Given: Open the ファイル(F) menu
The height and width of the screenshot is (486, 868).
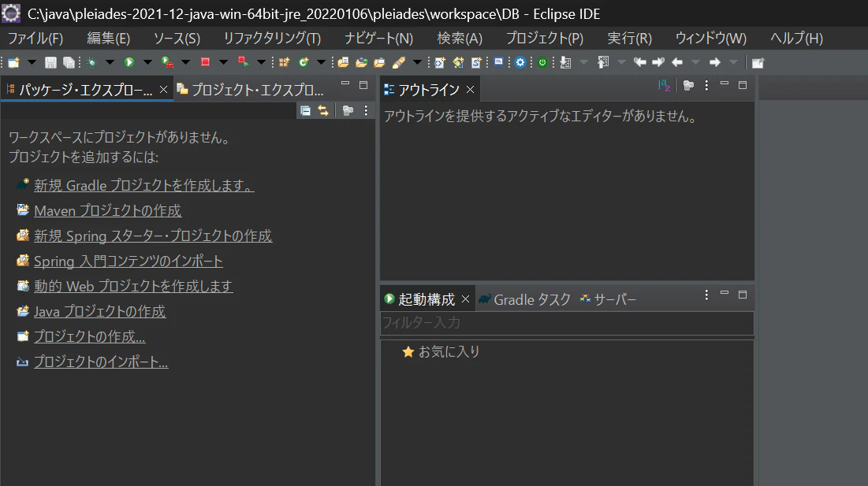Looking at the screenshot, I should (35, 38).
